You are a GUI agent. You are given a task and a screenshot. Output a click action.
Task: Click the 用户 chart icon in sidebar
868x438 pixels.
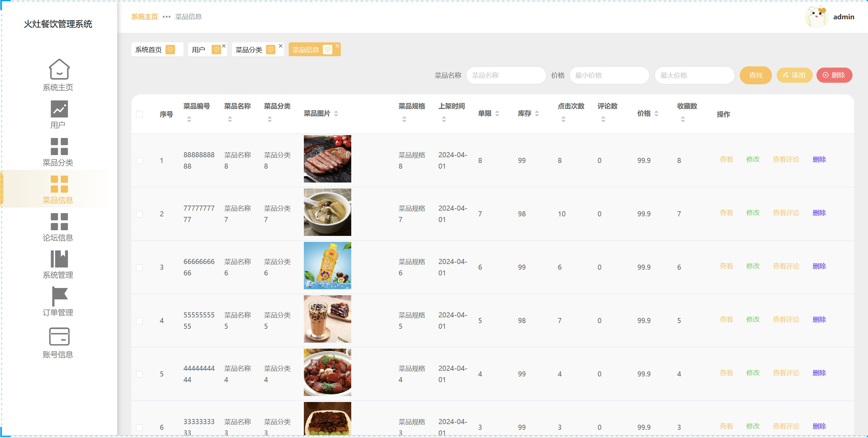pos(59,109)
